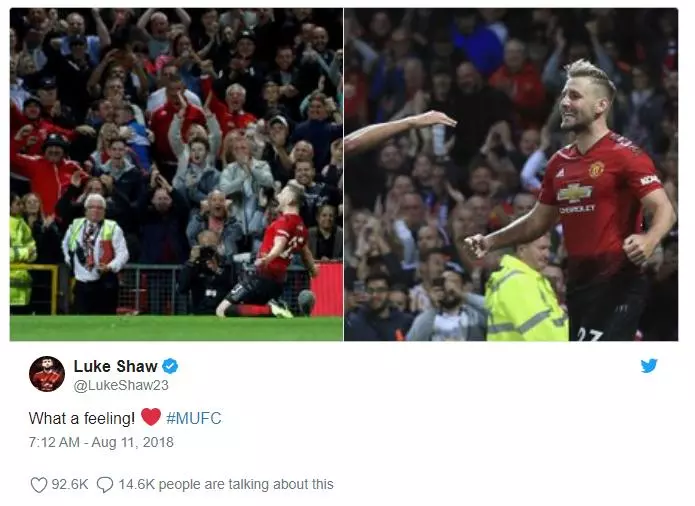The width and height of the screenshot is (695, 506).
Task: Select the "What a feeling!" tweet text
Action: [x=82, y=418]
